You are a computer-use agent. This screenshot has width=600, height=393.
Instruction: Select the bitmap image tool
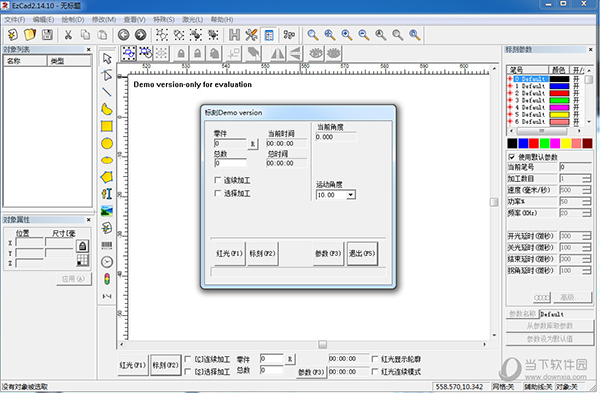click(x=107, y=211)
